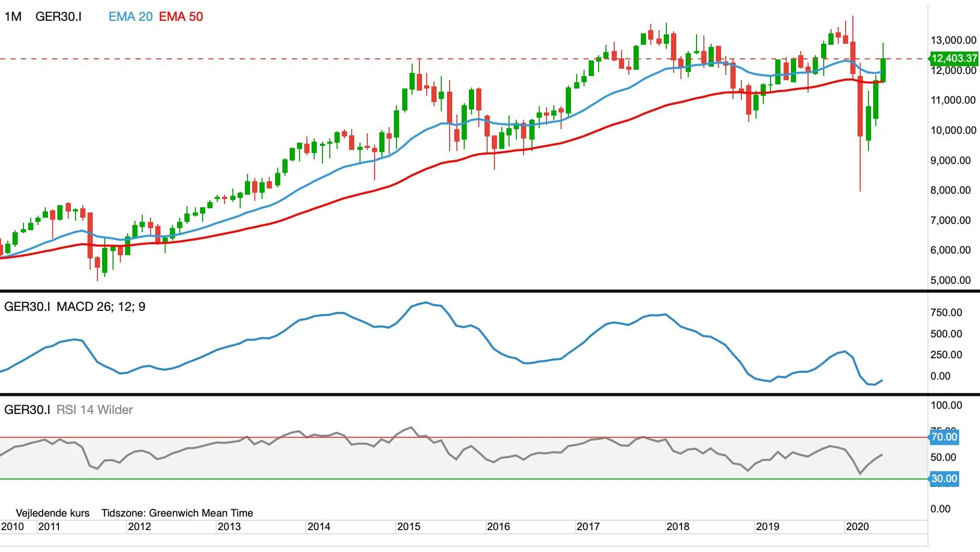Click the 1M timeframe label

point(13,17)
